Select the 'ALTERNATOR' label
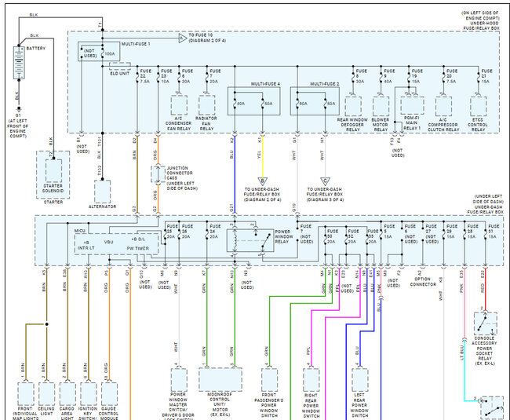 103,206
